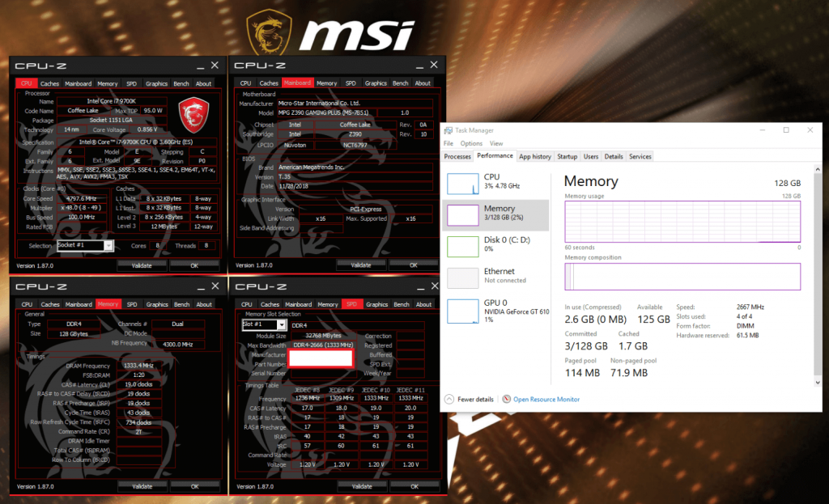Open the Options menu in Task Manager
Viewport: 829px width, 504px height.
(x=472, y=143)
